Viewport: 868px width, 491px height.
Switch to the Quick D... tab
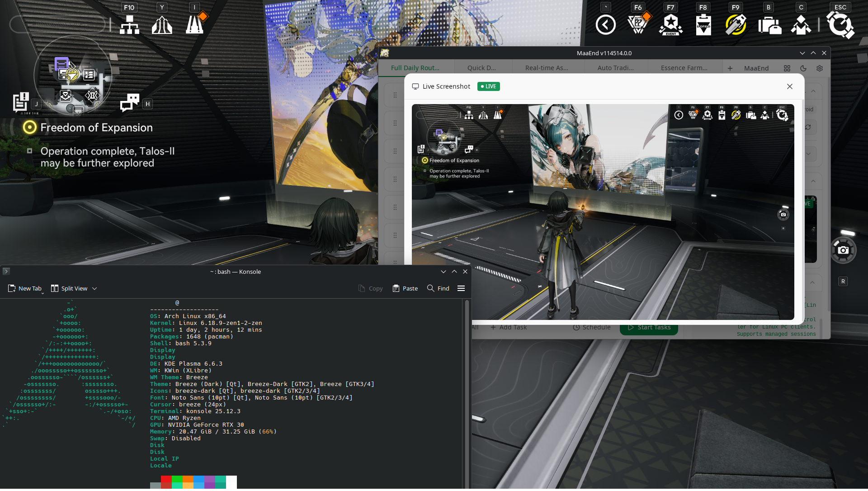(481, 68)
